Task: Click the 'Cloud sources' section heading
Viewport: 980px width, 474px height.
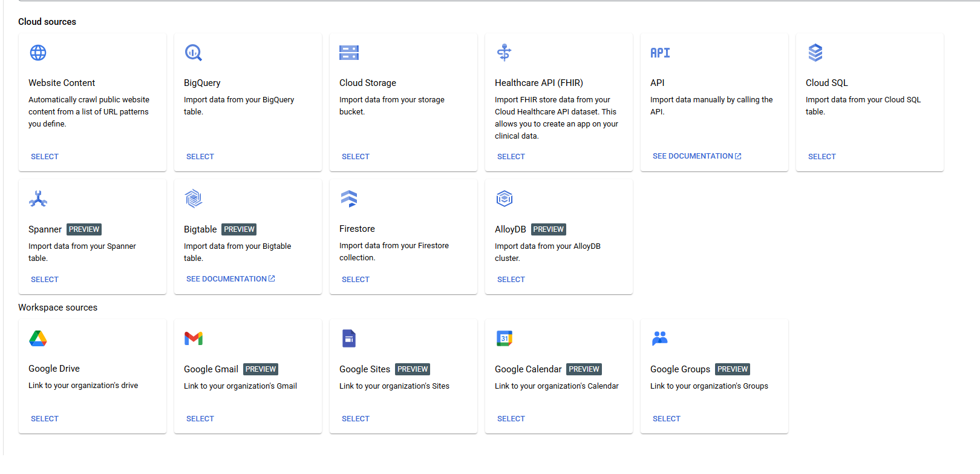Action: click(x=47, y=22)
